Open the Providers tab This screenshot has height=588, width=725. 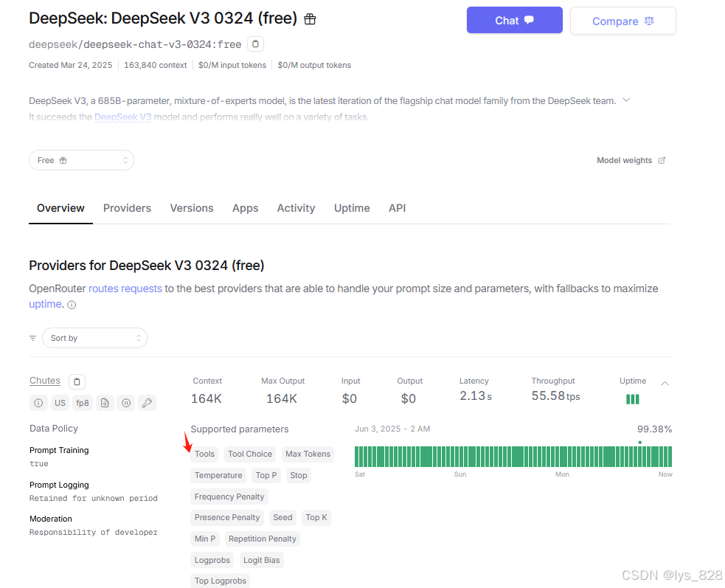[127, 208]
